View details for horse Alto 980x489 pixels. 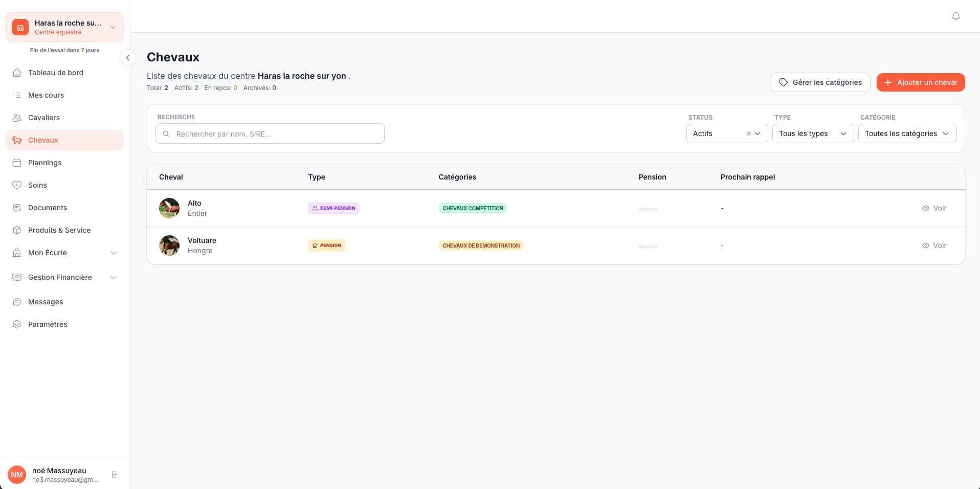934,208
